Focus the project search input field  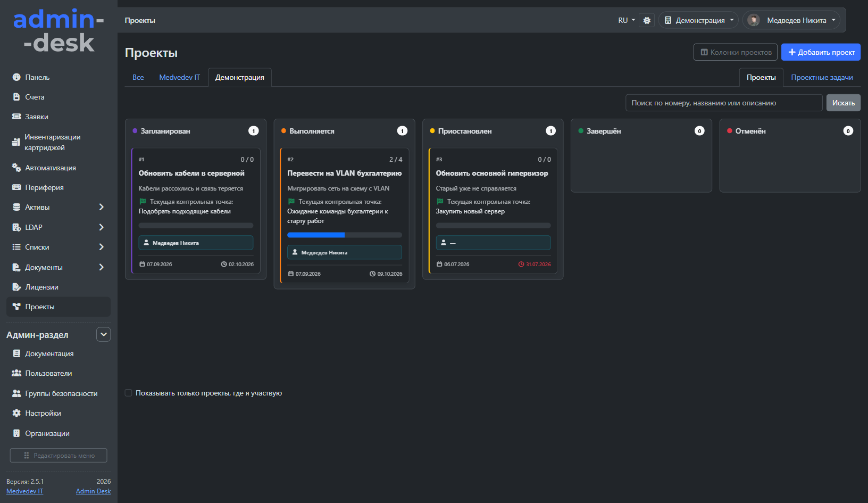click(724, 103)
